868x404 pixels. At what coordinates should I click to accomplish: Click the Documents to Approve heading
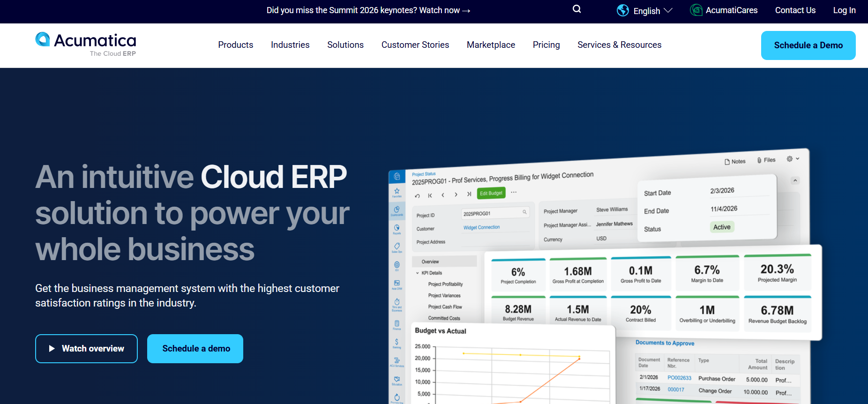click(665, 343)
